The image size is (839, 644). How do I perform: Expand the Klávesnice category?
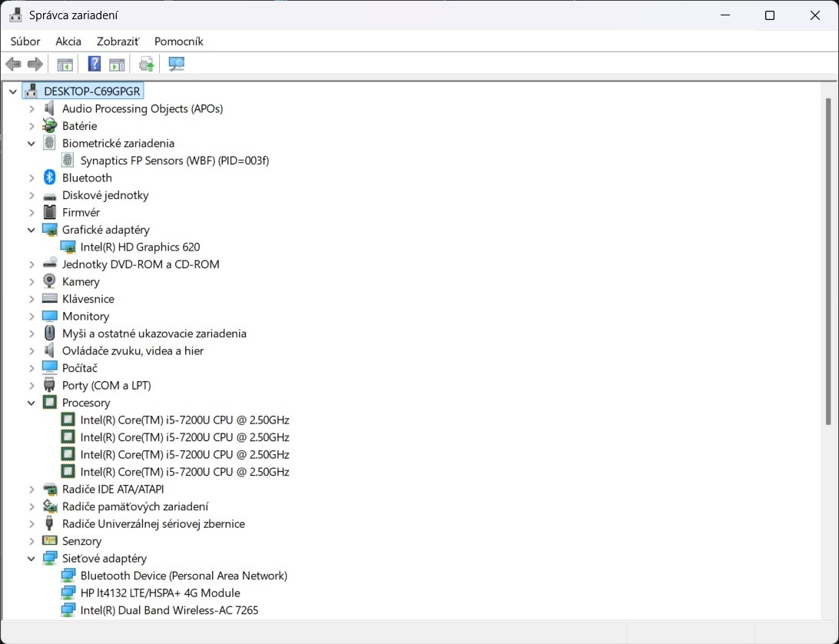32,299
